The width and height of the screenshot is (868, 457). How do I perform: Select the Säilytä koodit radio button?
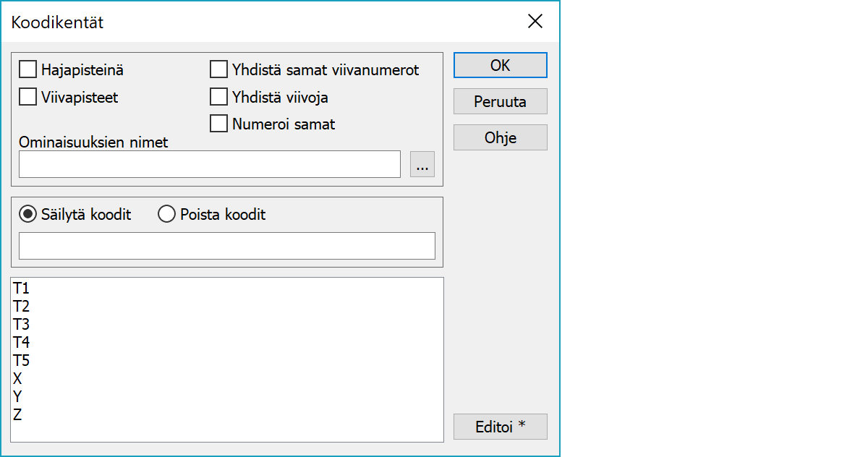click(x=28, y=214)
